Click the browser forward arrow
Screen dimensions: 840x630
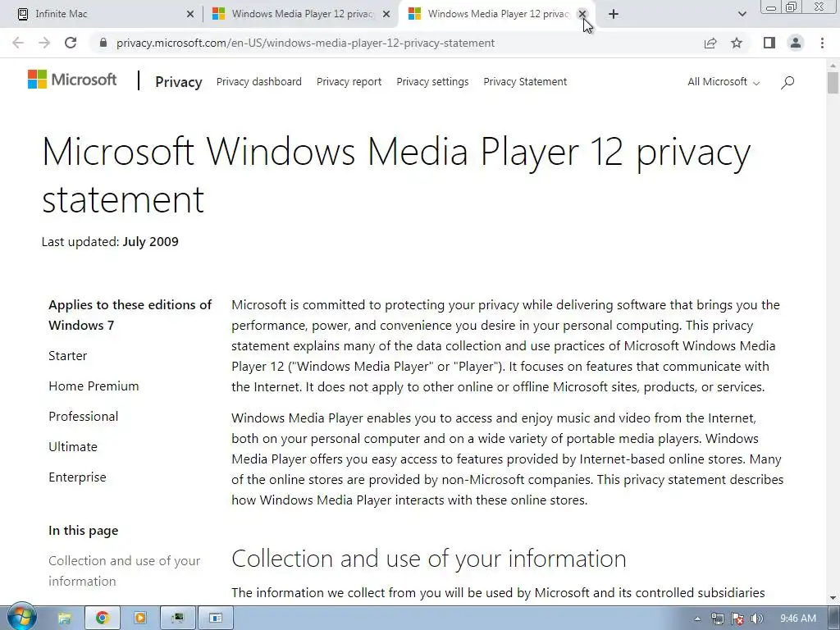(44, 43)
